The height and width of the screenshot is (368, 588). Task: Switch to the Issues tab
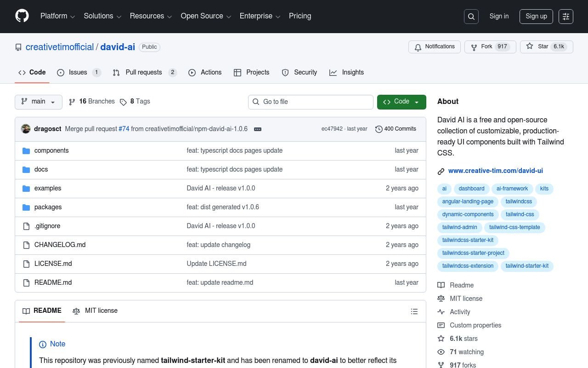click(79, 73)
